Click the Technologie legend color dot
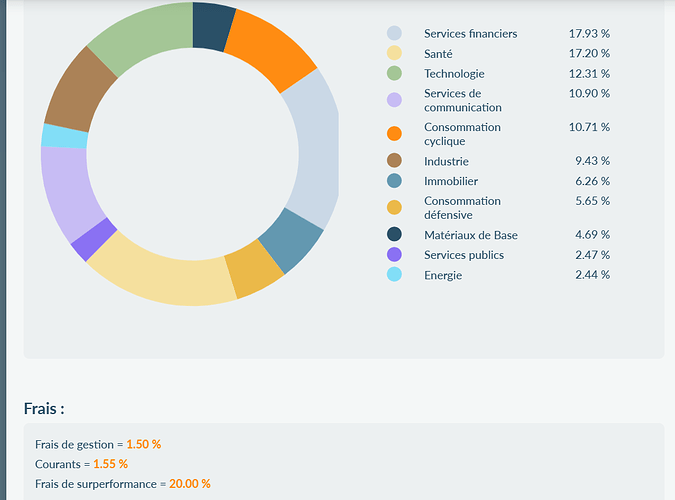Viewport: 675px width, 500px height. point(394,73)
